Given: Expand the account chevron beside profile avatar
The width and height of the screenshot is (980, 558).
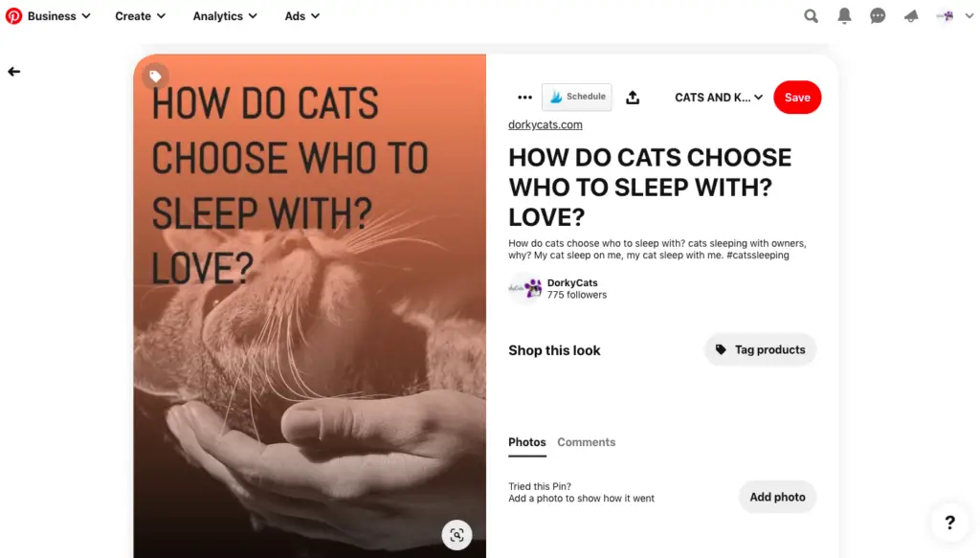Looking at the screenshot, I should [969, 16].
